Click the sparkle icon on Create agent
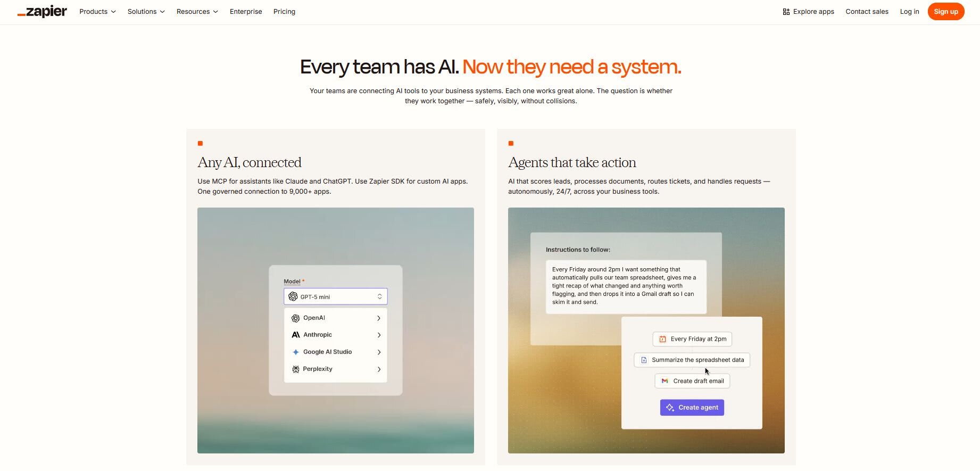The height and width of the screenshot is (471, 980). (670, 408)
